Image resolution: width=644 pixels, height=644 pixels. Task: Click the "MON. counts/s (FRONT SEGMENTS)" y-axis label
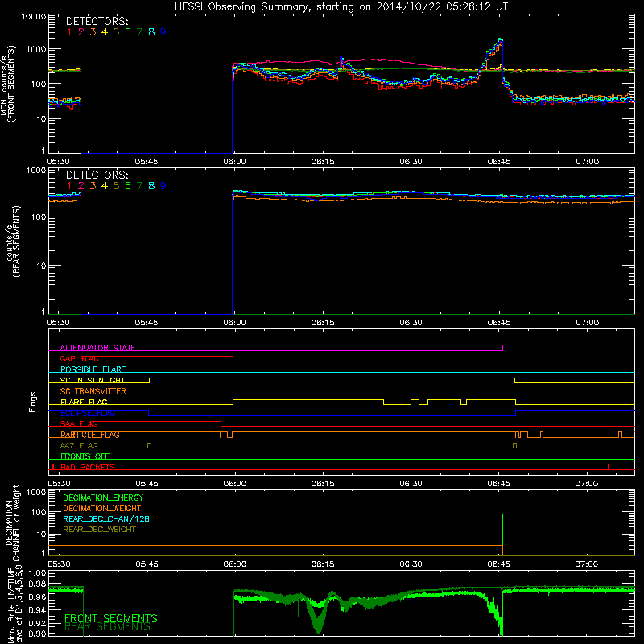coord(8,84)
